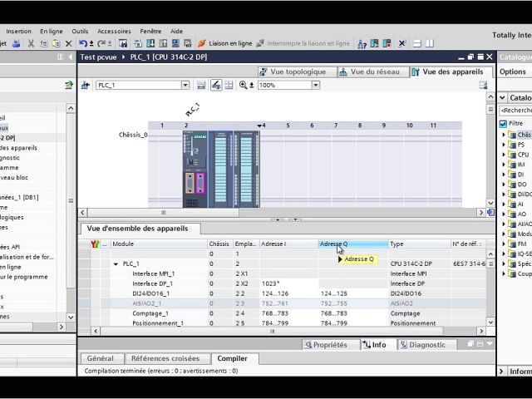Screen dimensions: 532x399
Task: Split the editor area vertically
Action: 430,43
